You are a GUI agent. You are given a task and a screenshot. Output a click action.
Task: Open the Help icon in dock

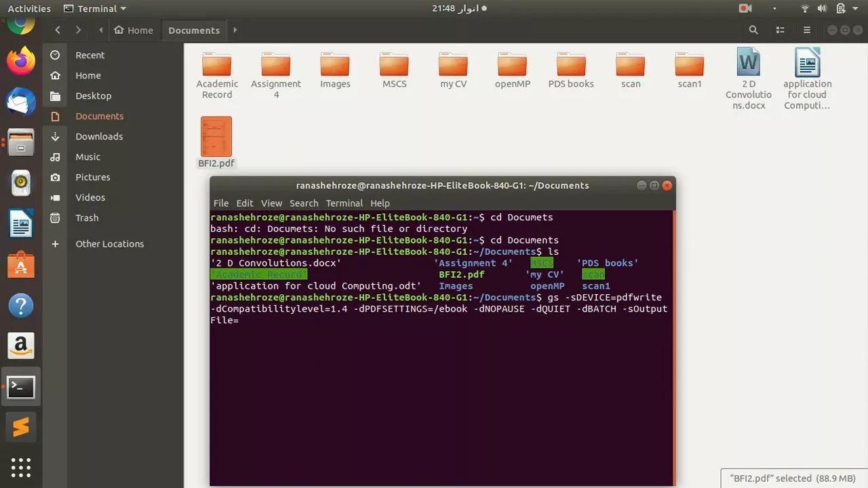(x=21, y=306)
